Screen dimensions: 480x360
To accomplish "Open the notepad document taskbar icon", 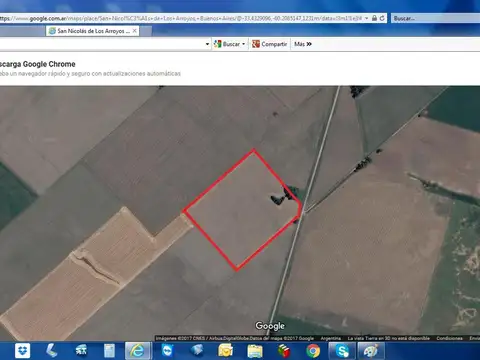I will 109,351.
